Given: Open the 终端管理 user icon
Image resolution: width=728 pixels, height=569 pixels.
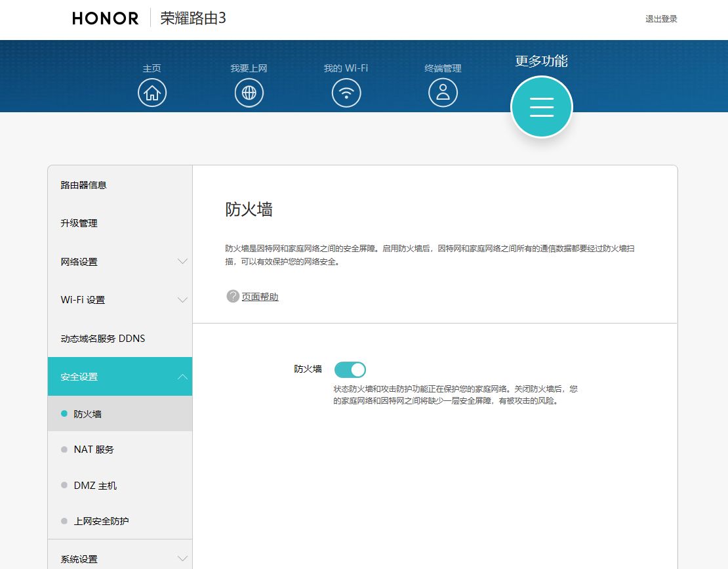Looking at the screenshot, I should click(443, 93).
